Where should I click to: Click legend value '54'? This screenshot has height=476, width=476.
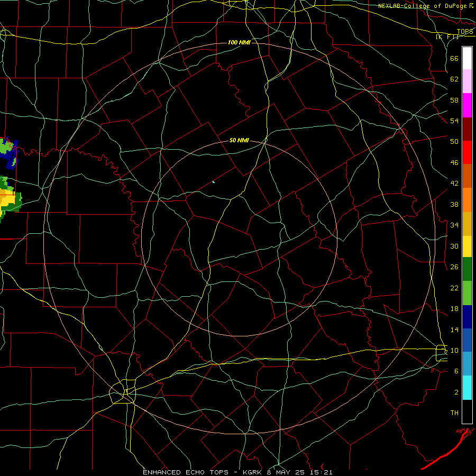coord(454,121)
